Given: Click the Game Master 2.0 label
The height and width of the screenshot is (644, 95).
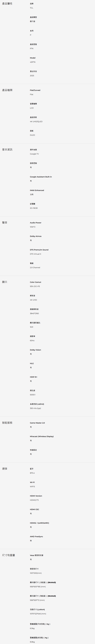Looking at the screenshot, I should tap(37, 423).
